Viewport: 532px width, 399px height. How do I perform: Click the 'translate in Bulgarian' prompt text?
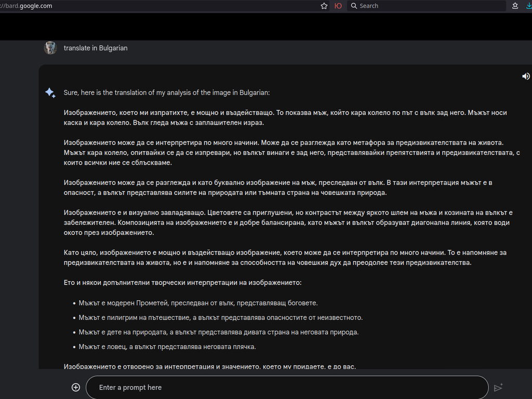(96, 48)
